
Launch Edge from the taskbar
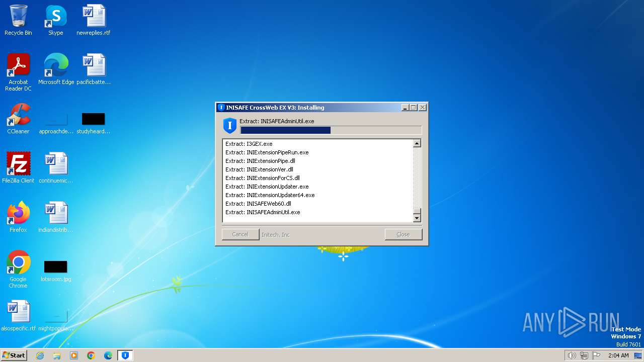click(x=108, y=355)
